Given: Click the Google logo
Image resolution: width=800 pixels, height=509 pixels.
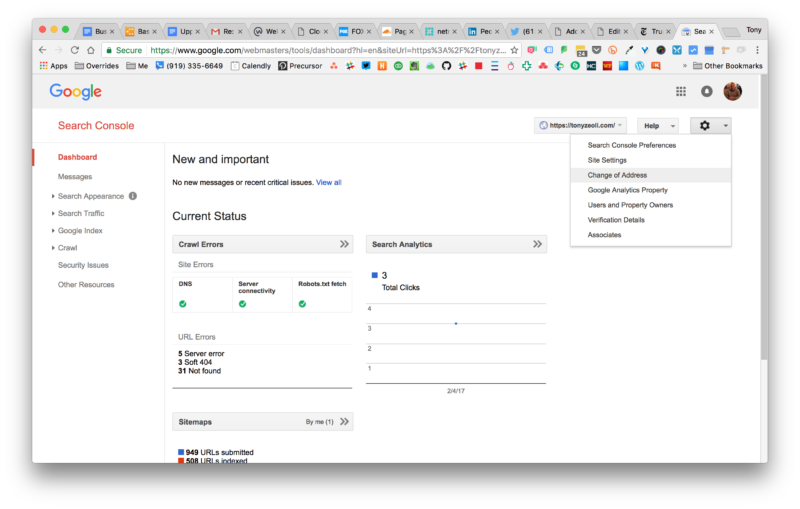Looking at the screenshot, I should click(x=76, y=92).
